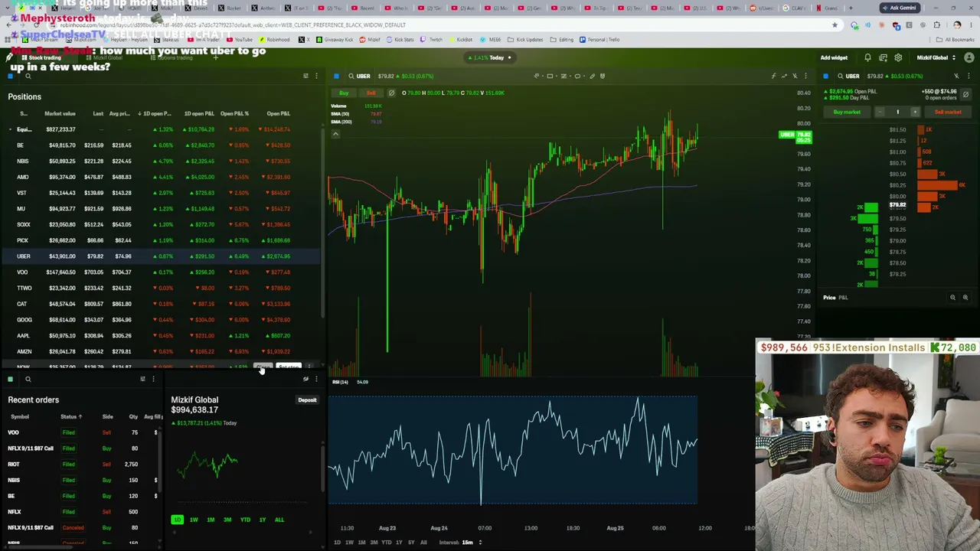Click the Robinhood feather logo
The width and height of the screenshot is (980, 551).
(x=9, y=57)
